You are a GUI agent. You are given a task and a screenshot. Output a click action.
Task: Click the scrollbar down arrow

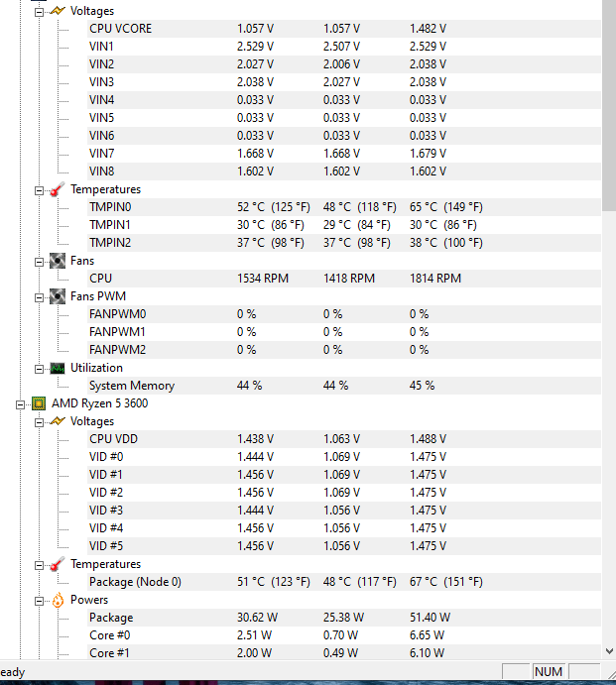pos(608,651)
